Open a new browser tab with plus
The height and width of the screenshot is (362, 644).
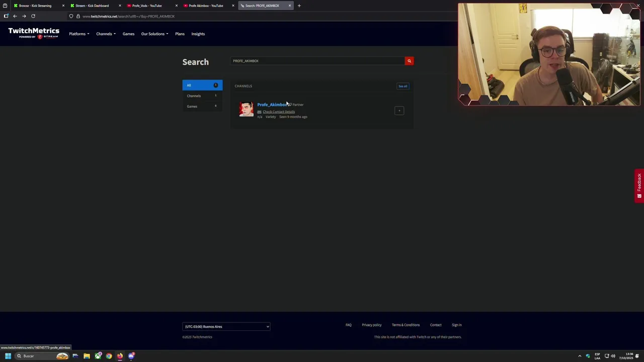(x=299, y=6)
